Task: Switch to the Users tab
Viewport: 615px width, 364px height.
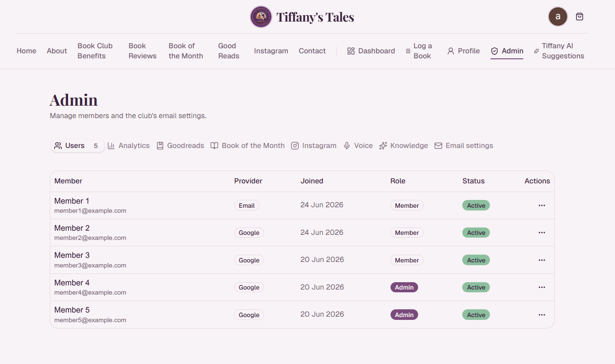Action: click(77, 146)
